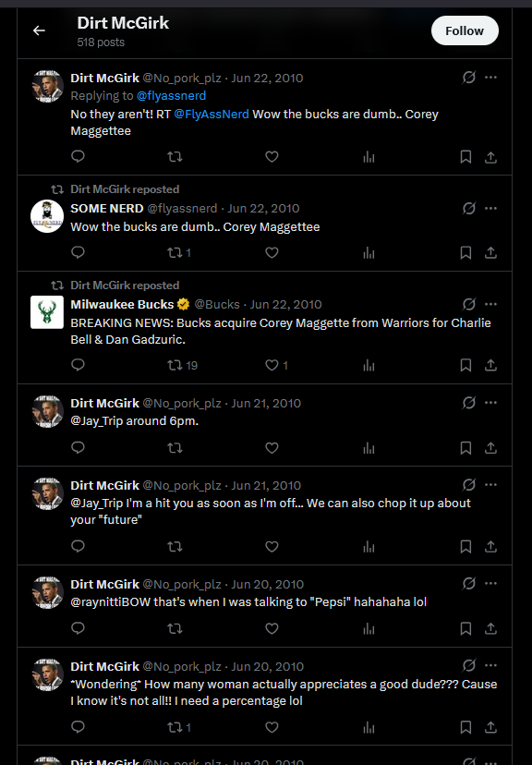Screen dimensions: 532x765
Task: Open the @flyassnerd replying-to link
Action: tap(171, 96)
